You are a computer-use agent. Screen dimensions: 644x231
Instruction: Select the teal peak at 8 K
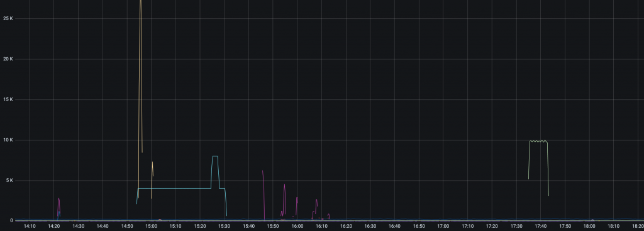point(215,156)
